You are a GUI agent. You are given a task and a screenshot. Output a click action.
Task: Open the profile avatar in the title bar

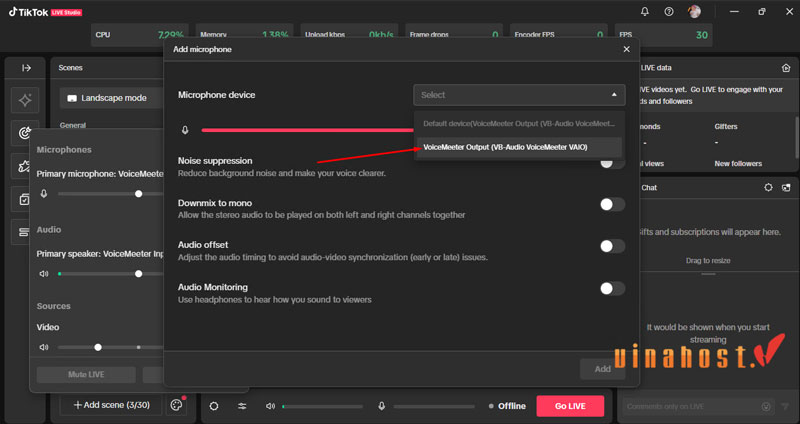point(694,12)
